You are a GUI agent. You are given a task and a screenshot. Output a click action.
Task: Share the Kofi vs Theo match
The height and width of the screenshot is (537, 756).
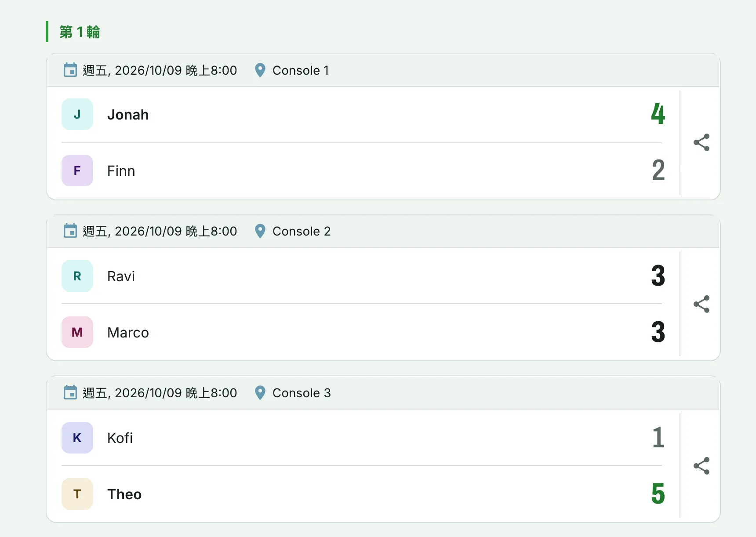[701, 466]
